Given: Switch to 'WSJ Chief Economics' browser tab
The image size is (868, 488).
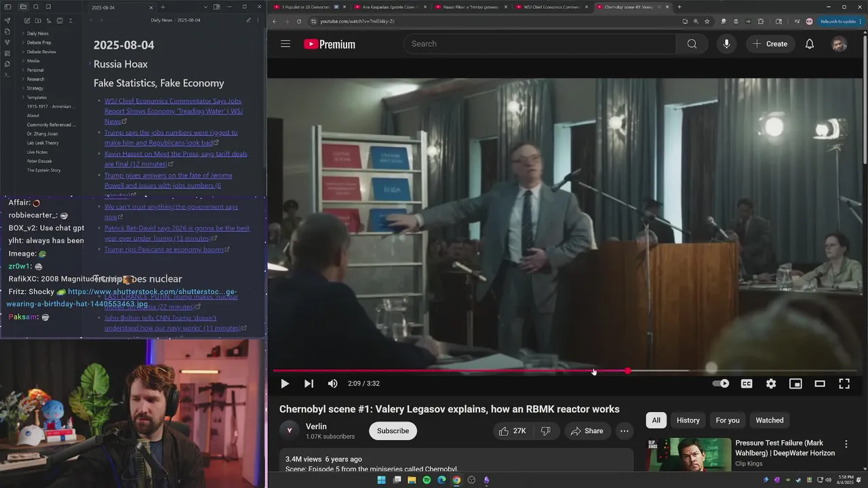Looking at the screenshot, I should tap(553, 7).
